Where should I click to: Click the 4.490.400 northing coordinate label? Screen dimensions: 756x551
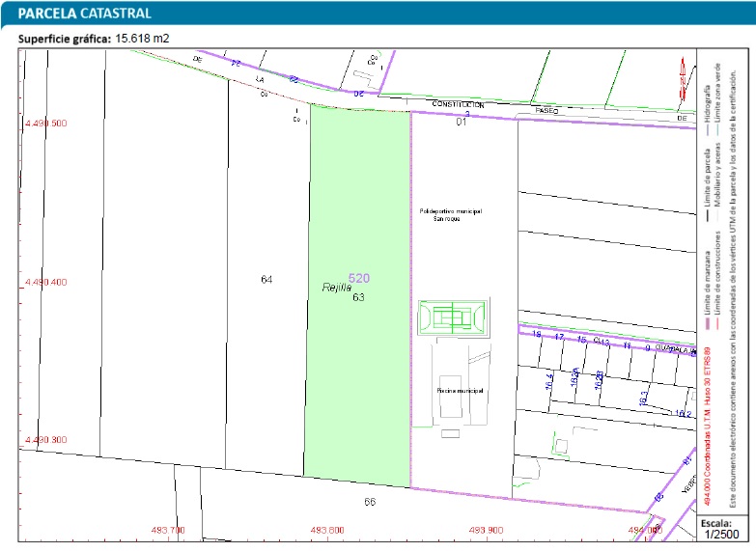click(45, 282)
